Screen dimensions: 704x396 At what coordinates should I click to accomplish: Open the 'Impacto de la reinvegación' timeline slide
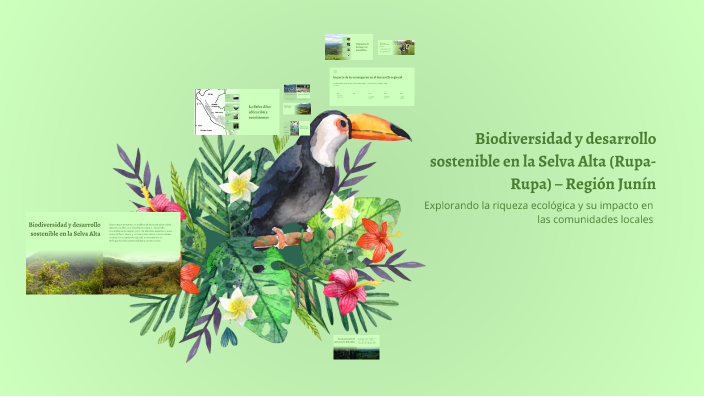click(372, 87)
